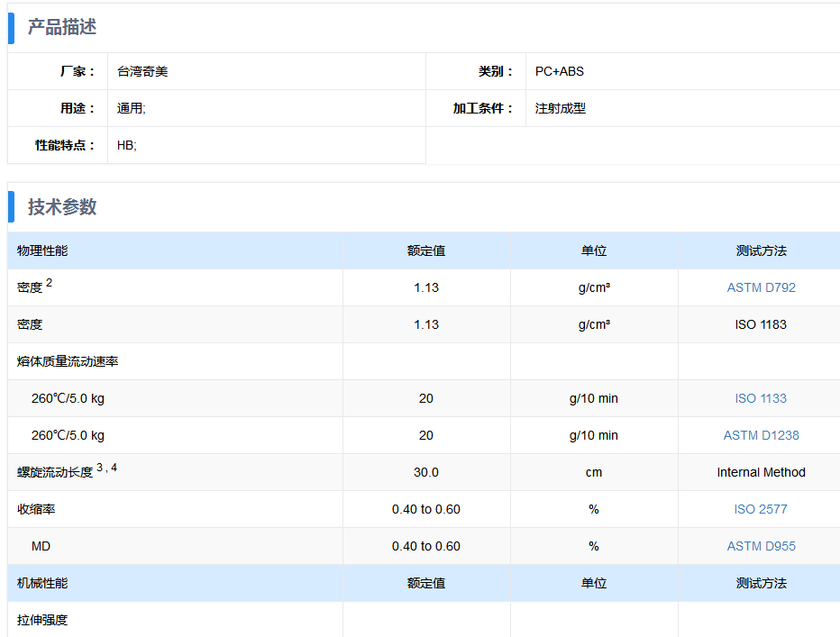The height and width of the screenshot is (637, 840).
Task: Click the 物理性能 table header
Action: click(x=42, y=250)
